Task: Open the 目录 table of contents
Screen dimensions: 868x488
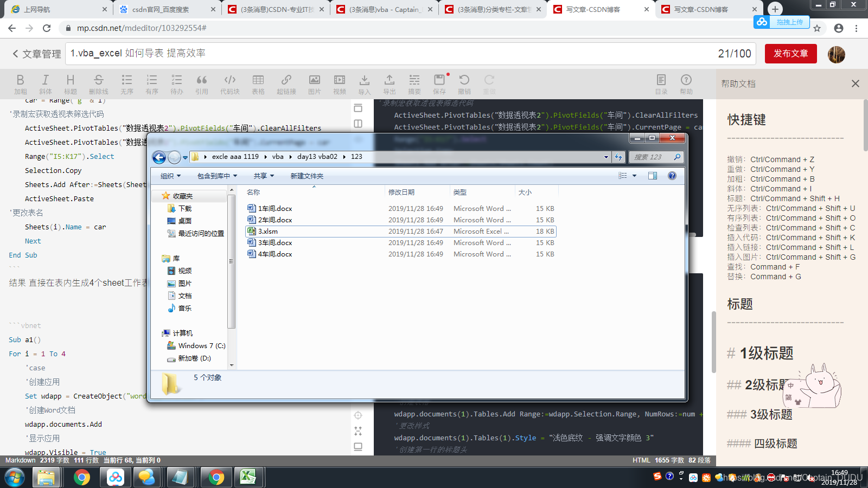Action: click(661, 84)
